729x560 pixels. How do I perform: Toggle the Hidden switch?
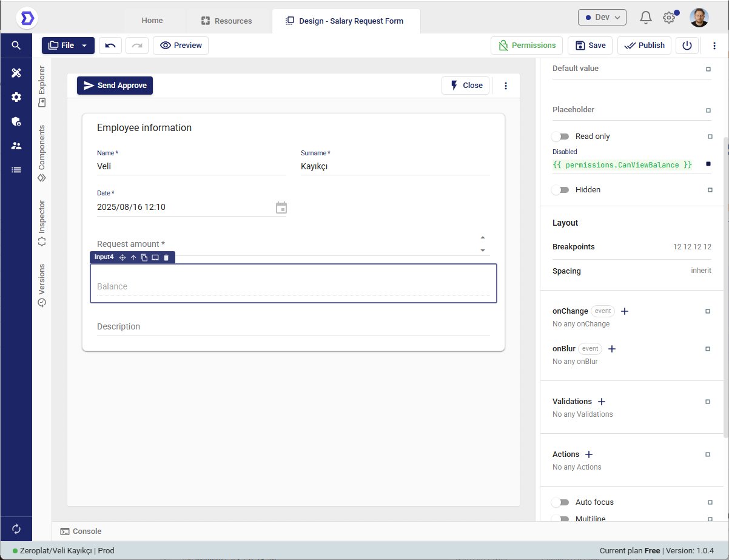pos(560,190)
